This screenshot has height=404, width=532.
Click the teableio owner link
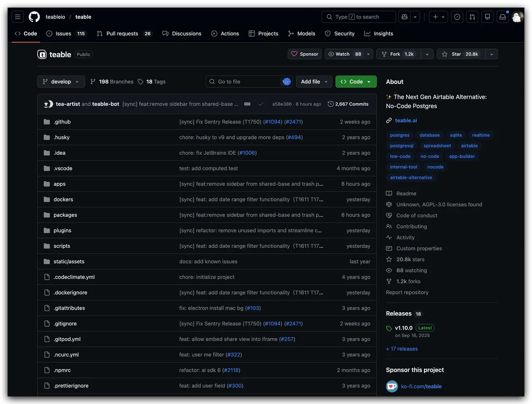(x=55, y=17)
